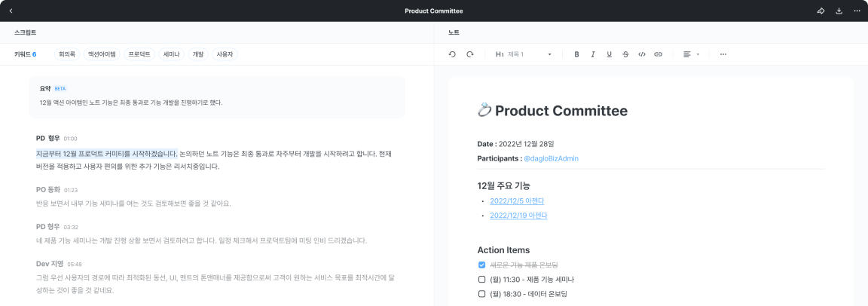Expand the text alignment dropdown

[691, 54]
